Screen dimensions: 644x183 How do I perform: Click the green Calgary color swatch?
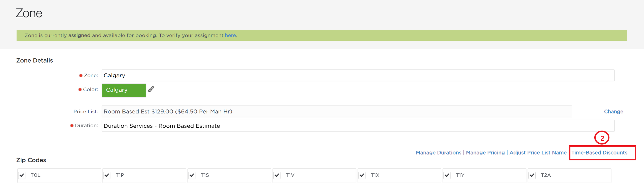coord(124,90)
